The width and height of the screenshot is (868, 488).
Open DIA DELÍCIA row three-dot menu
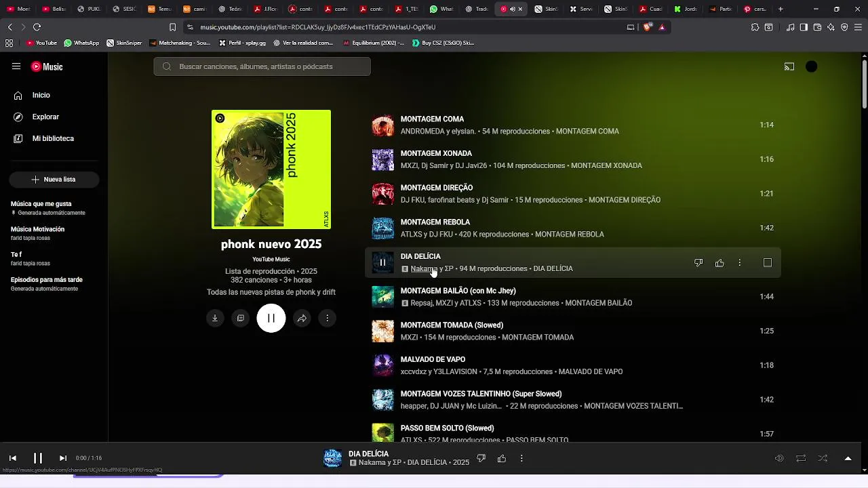[740, 263]
